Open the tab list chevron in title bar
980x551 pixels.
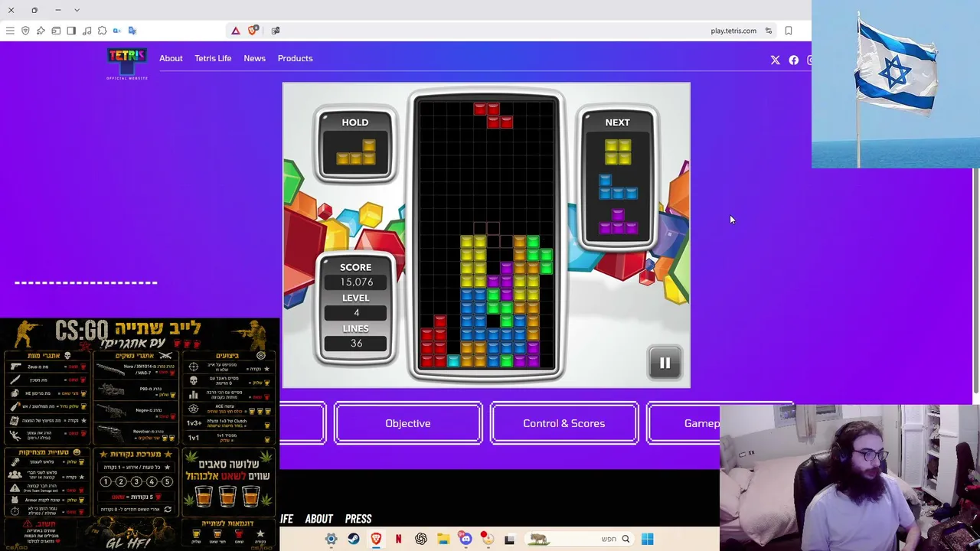coord(77,10)
